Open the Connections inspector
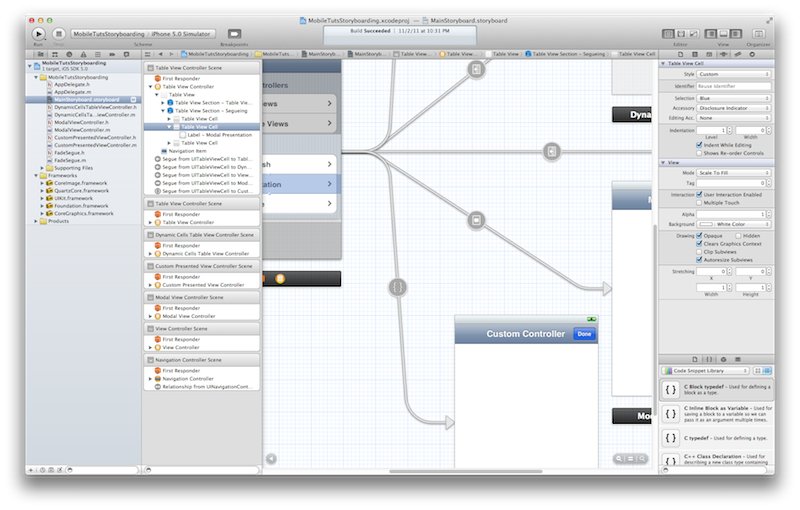 click(x=752, y=54)
